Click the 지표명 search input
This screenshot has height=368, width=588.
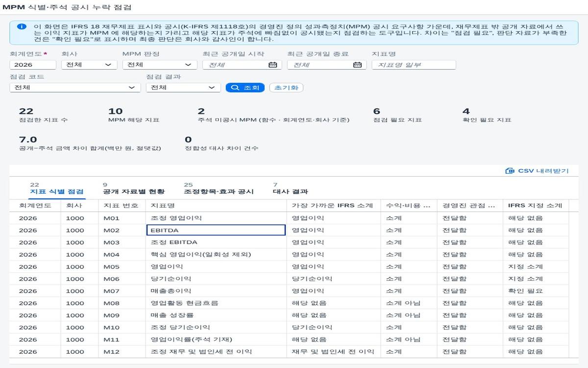tap(414, 65)
